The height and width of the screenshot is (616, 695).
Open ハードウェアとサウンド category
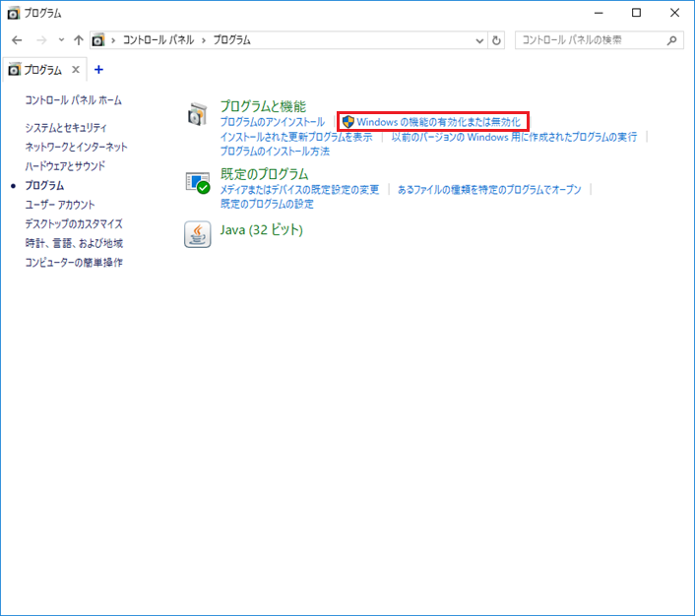(x=65, y=166)
